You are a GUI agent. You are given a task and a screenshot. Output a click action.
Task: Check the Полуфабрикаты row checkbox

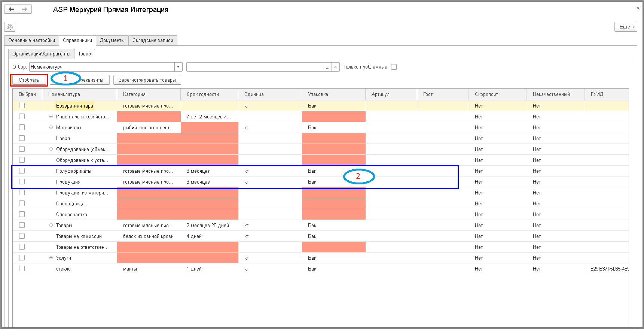[x=22, y=171]
